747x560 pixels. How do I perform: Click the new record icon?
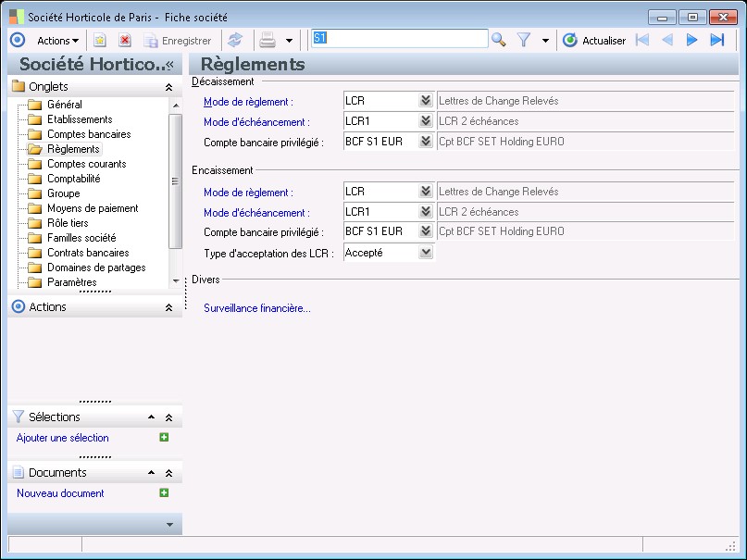(100, 40)
